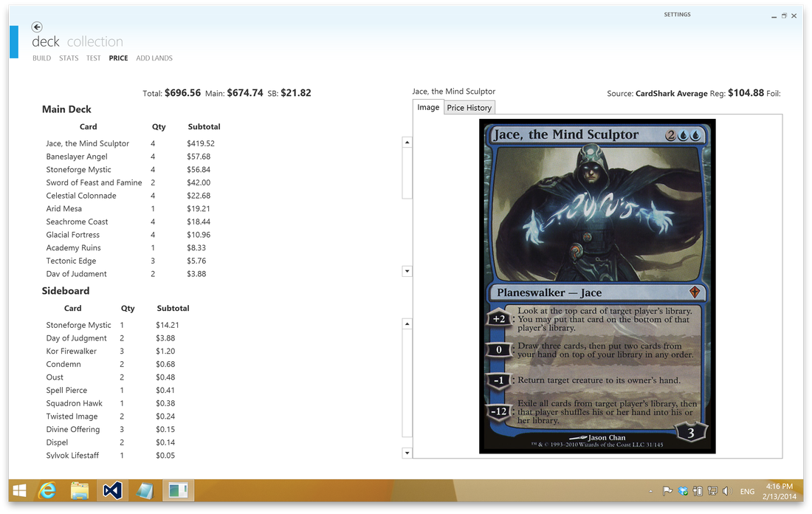Image resolution: width=812 pixels, height=514 pixels.
Task: Click the speaker icon in the system tray
Action: (x=726, y=490)
